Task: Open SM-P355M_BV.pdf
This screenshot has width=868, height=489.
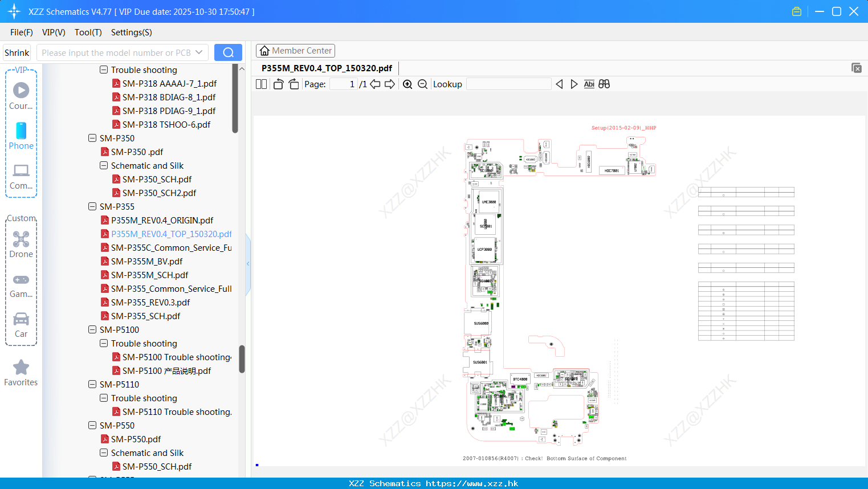Action: 146,261
